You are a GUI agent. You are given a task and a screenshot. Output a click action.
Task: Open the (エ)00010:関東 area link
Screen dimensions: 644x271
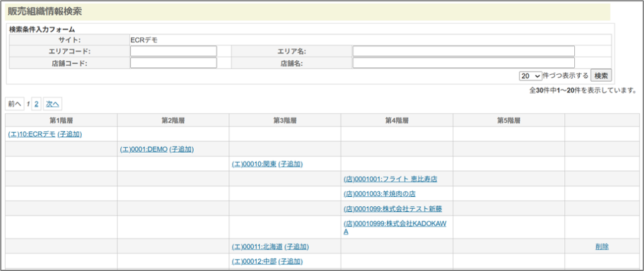click(254, 164)
